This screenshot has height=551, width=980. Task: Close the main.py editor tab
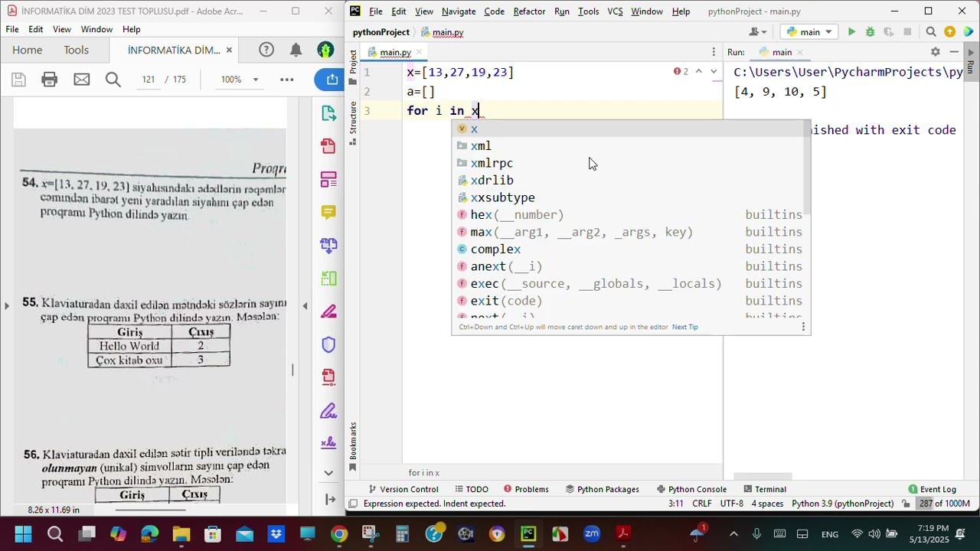417,53
